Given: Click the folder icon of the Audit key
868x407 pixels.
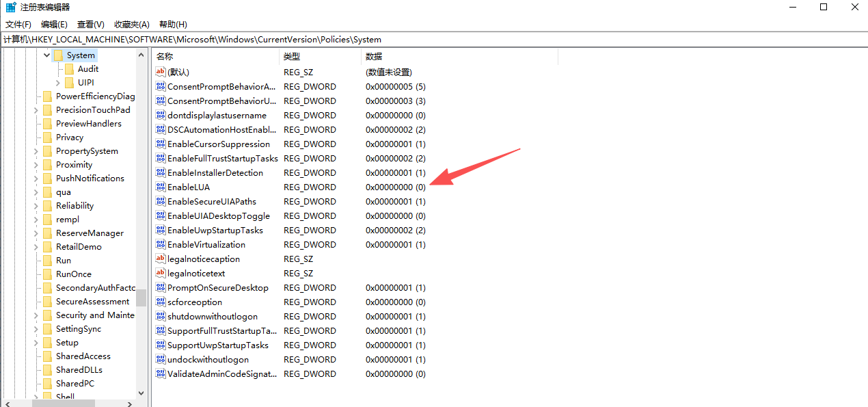Looking at the screenshot, I should coord(69,69).
